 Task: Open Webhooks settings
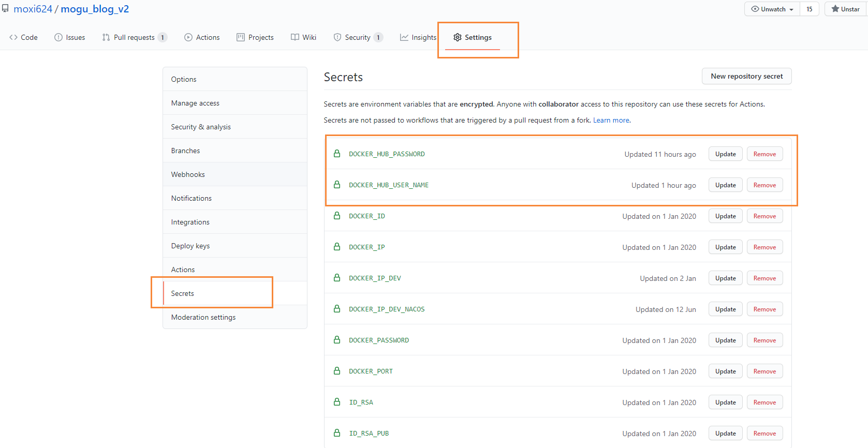(235, 174)
